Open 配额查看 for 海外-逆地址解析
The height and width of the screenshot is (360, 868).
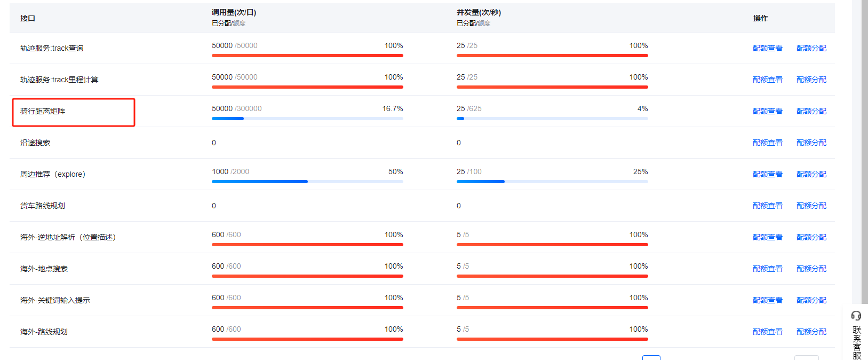coord(767,237)
